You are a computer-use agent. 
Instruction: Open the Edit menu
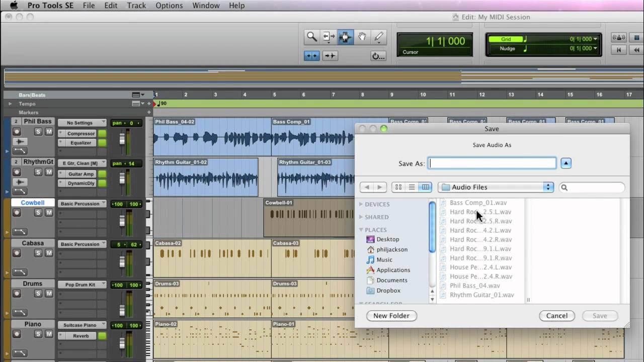111,6
